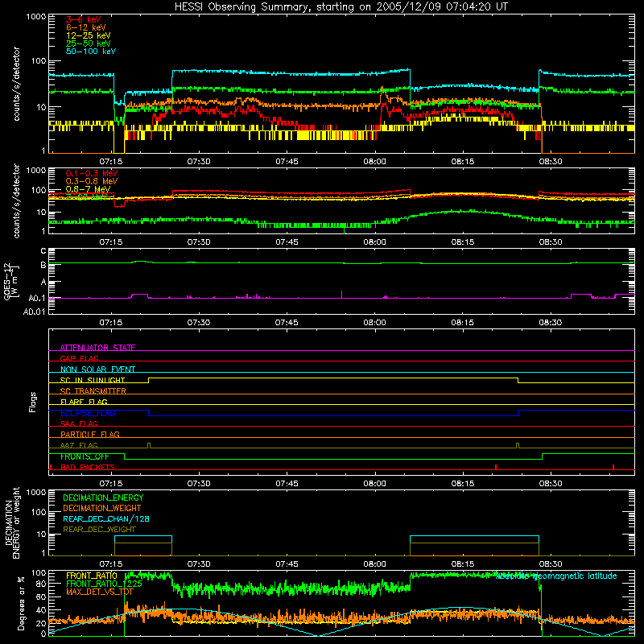Image resolution: width=644 pixels, height=644 pixels.
Task: Click the 0.1-0.3 MeV legend label
Action: pos(92,173)
